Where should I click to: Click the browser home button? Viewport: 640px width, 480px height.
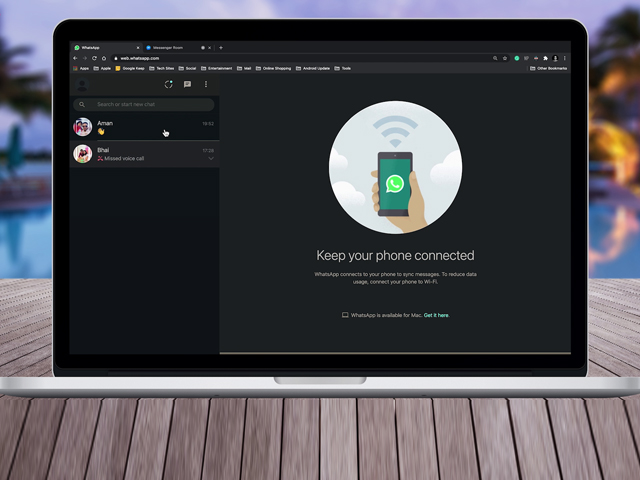coord(104,58)
